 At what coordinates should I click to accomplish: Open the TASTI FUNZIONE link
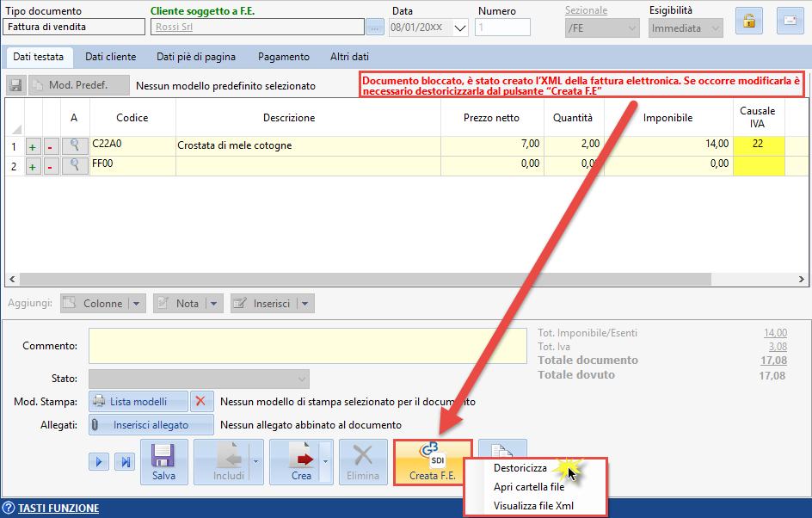tap(58, 509)
